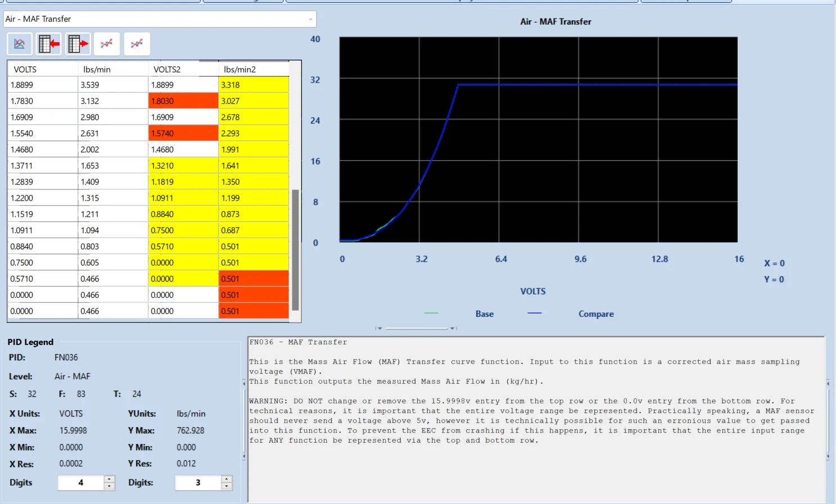This screenshot has width=836, height=504.
Task: Increase the X Digits value with up arrow
Action: [x=110, y=479]
